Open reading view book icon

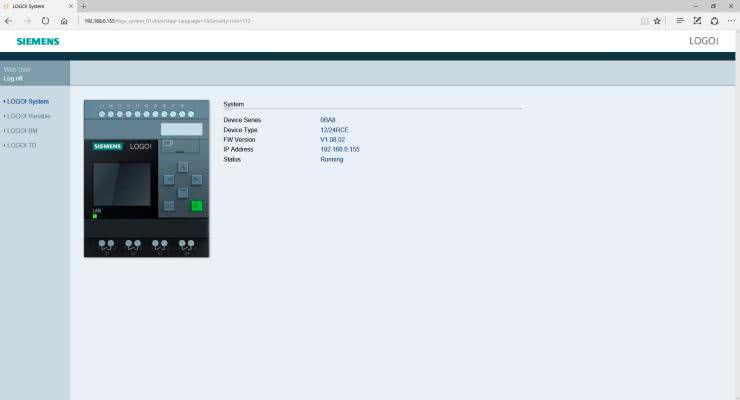643,20
